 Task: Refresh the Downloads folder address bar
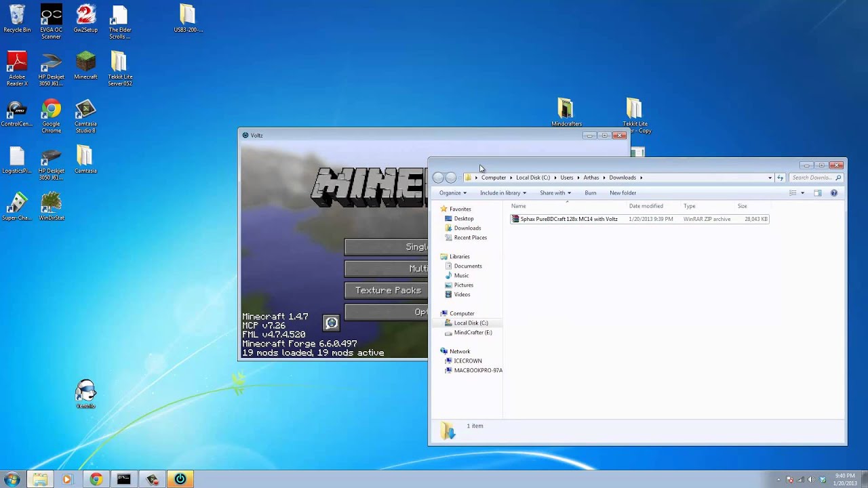[780, 178]
